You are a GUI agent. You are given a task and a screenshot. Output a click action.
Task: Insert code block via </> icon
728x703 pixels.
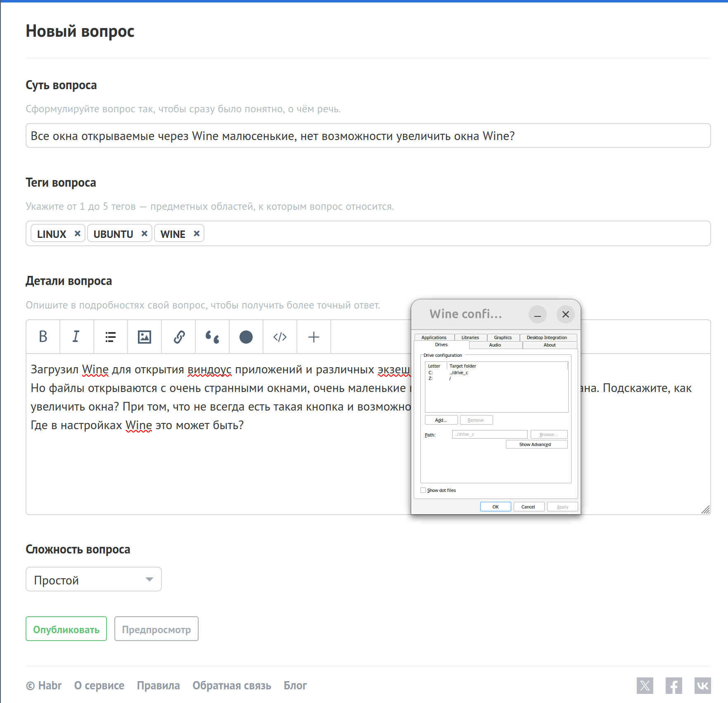coord(280,337)
